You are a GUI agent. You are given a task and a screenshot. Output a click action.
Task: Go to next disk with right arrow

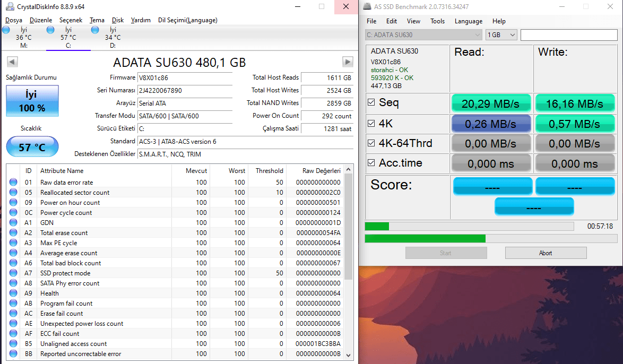[348, 62]
